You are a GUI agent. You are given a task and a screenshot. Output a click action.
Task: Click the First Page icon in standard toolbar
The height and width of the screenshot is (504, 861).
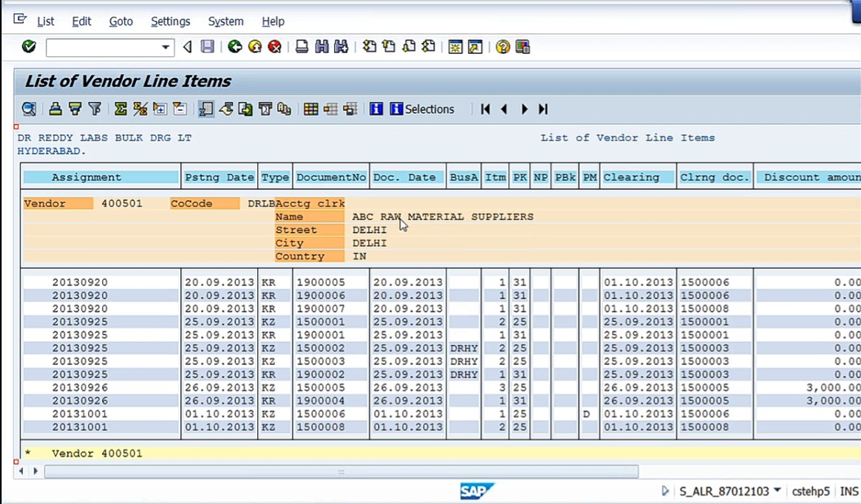click(x=370, y=47)
